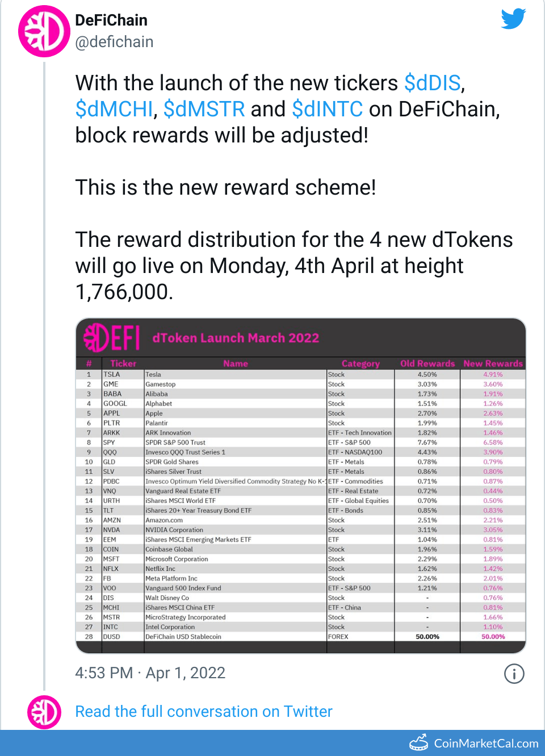Read the full conversation on Twitter
This screenshot has height=756, width=545.
click(203, 712)
